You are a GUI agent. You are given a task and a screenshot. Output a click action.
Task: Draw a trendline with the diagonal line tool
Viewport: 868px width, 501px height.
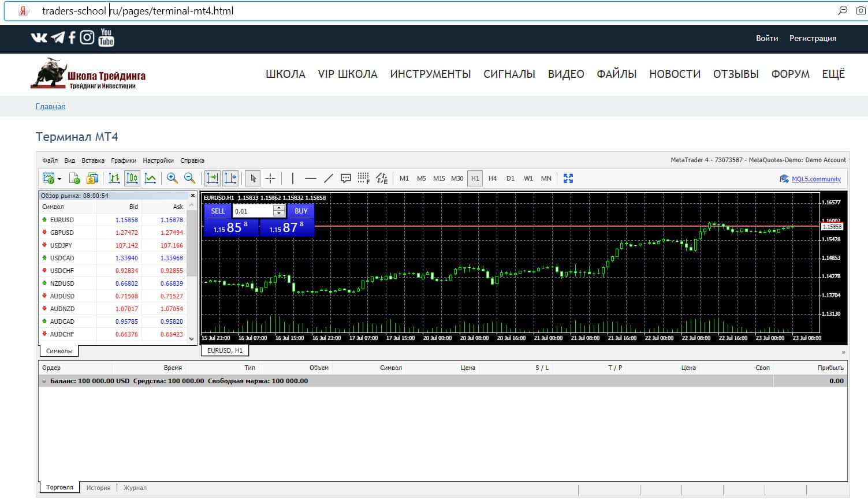pyautogui.click(x=328, y=178)
